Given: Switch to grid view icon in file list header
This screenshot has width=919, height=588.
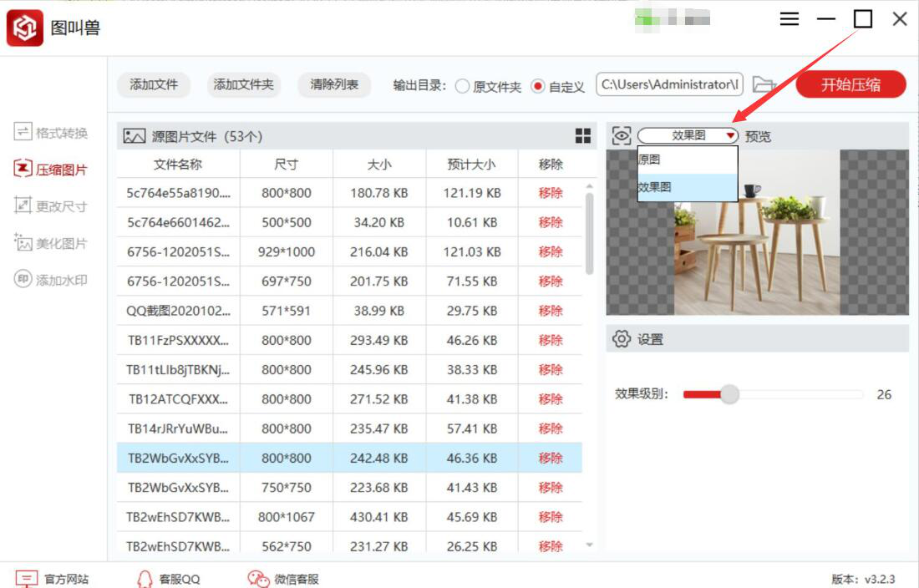Looking at the screenshot, I should tap(582, 136).
